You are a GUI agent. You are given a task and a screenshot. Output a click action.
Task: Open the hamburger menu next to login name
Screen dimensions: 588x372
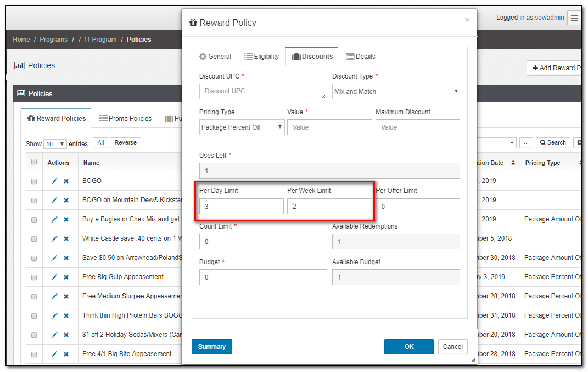point(574,18)
